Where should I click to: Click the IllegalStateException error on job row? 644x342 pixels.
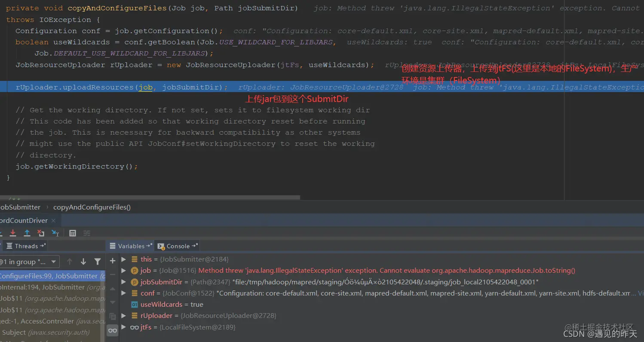(x=387, y=271)
